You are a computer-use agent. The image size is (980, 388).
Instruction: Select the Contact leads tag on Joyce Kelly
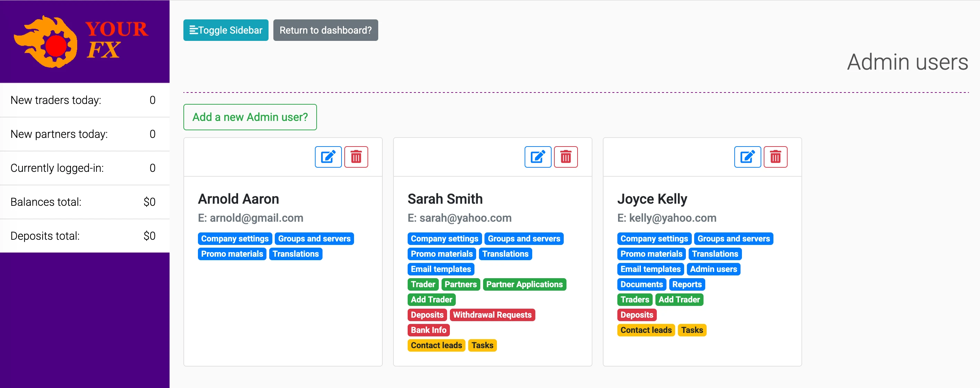646,330
